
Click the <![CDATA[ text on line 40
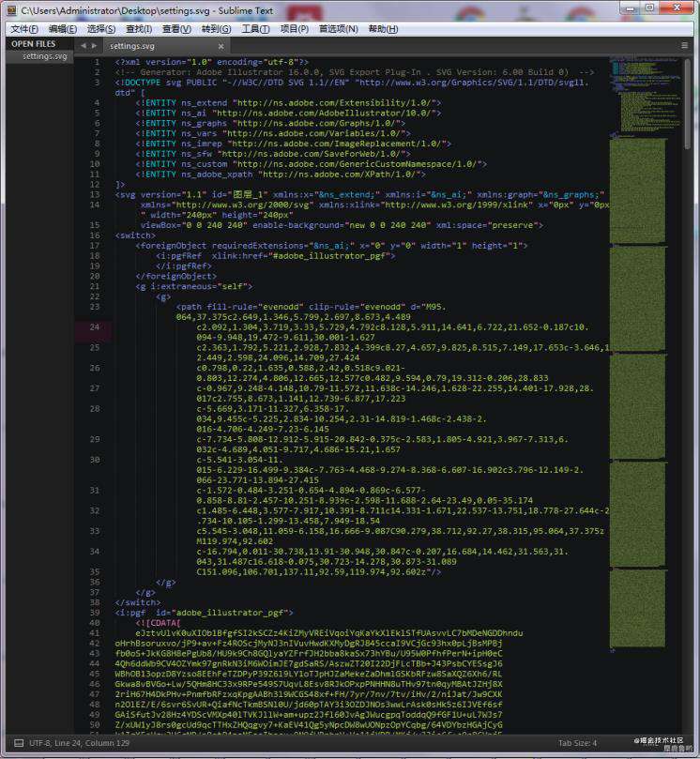[x=159, y=623]
